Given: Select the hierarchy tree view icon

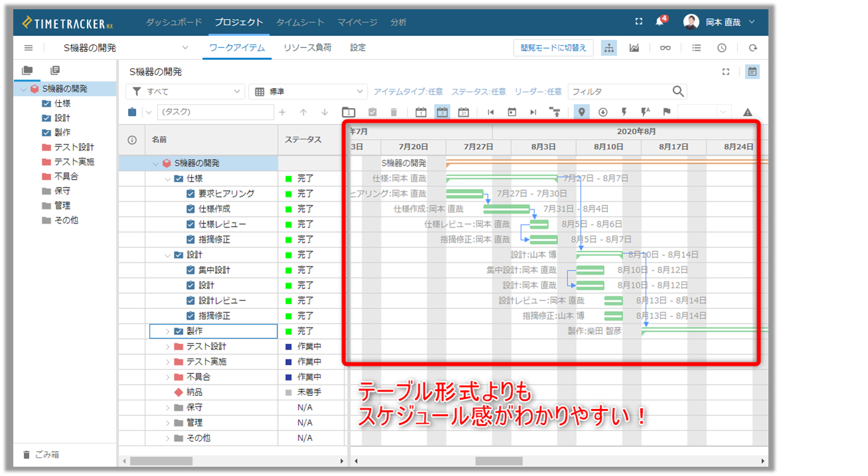Looking at the screenshot, I should click(x=609, y=48).
